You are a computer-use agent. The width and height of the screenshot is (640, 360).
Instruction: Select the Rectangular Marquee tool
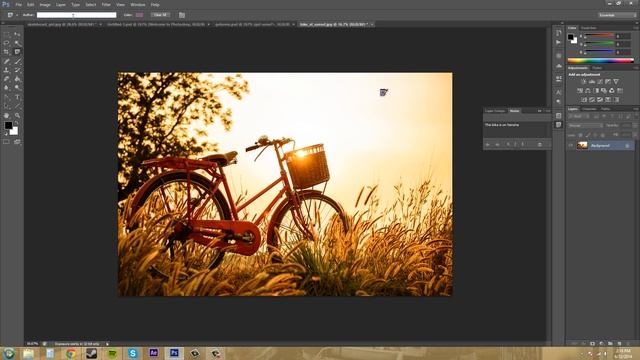pos(7,35)
